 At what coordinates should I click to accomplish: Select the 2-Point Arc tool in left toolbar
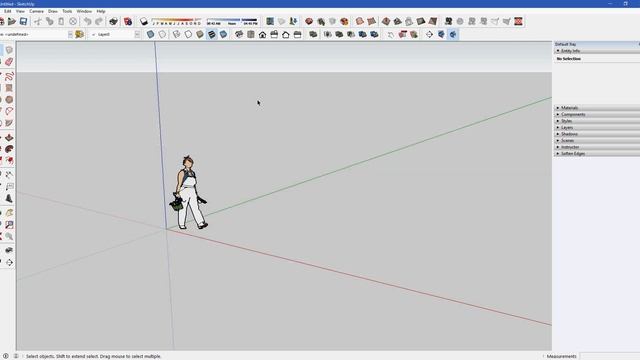(9, 111)
